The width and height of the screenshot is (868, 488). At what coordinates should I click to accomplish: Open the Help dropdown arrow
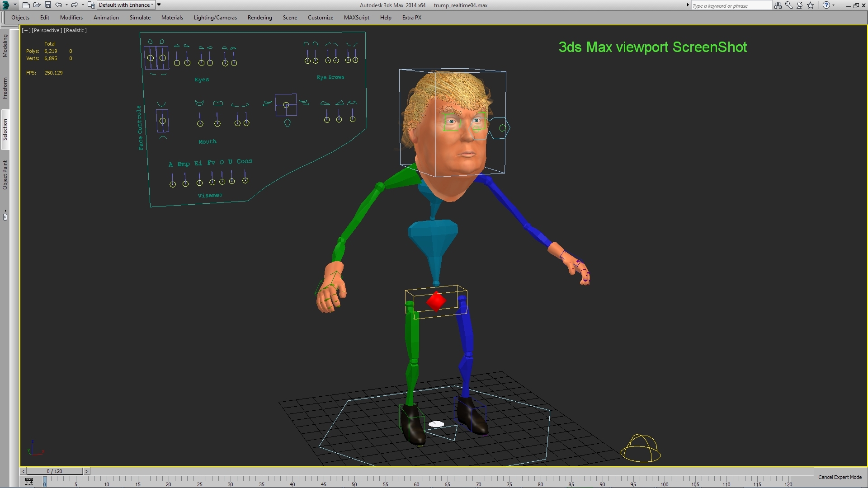834,5
